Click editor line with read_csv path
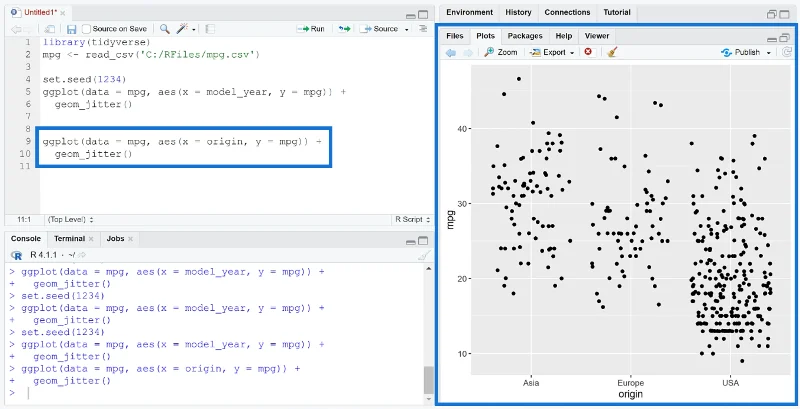Viewport: 800px width, 409px height. click(x=152, y=55)
